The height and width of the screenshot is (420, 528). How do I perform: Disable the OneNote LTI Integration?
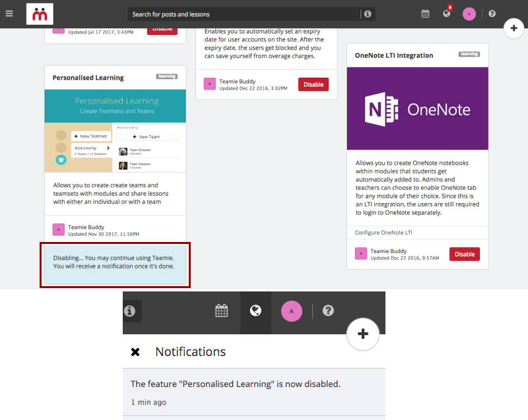tap(465, 255)
